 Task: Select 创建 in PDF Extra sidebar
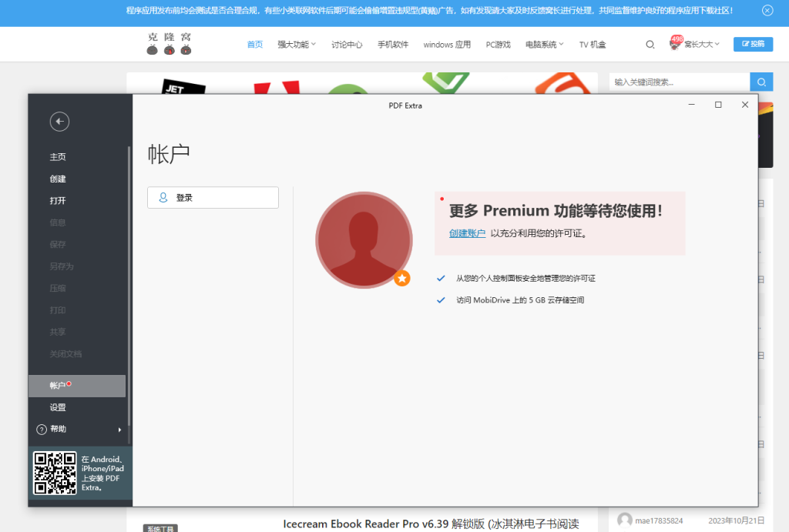(58, 179)
